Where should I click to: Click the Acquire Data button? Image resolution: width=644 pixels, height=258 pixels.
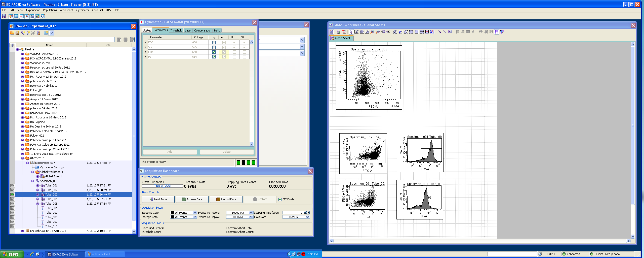[192, 199]
